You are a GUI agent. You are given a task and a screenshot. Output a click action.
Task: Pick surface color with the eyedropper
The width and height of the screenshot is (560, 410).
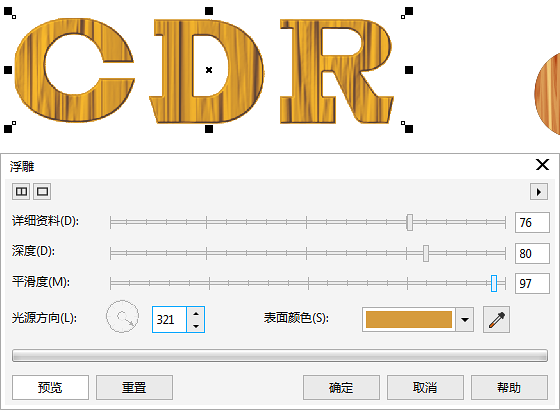(496, 319)
